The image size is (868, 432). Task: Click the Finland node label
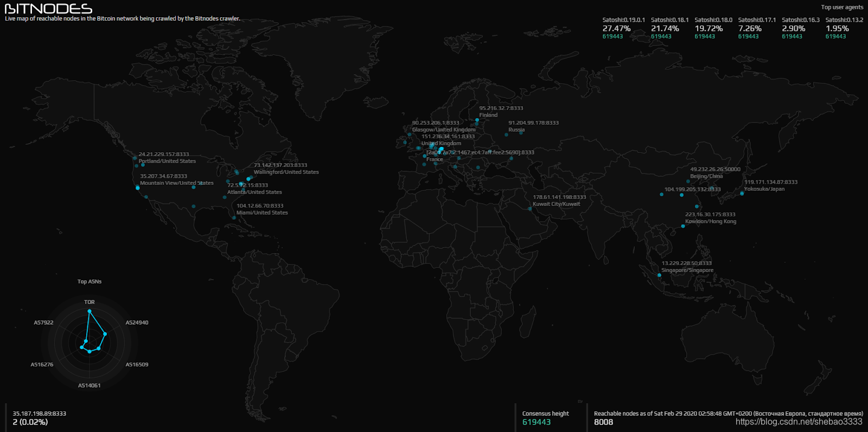tap(488, 115)
